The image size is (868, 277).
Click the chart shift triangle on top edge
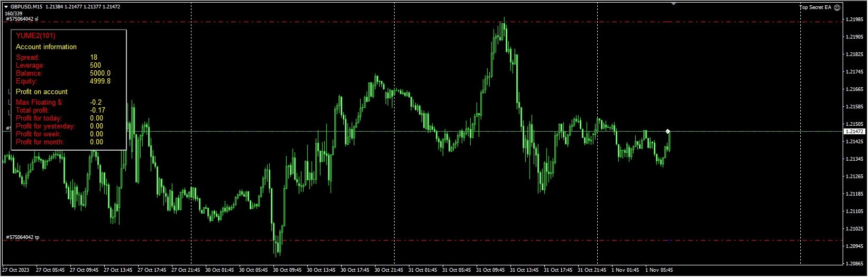(673, 4)
